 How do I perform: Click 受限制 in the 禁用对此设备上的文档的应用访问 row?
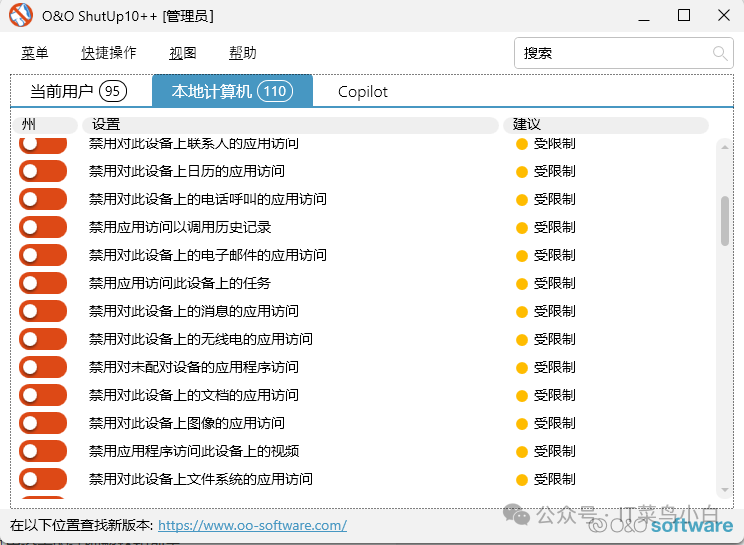pyautogui.click(x=554, y=395)
